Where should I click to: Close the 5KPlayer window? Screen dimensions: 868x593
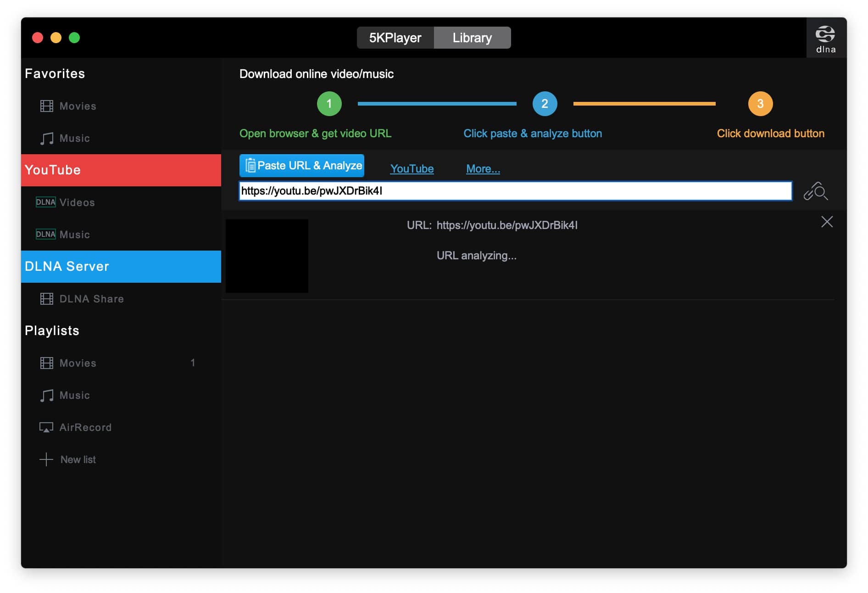click(38, 38)
